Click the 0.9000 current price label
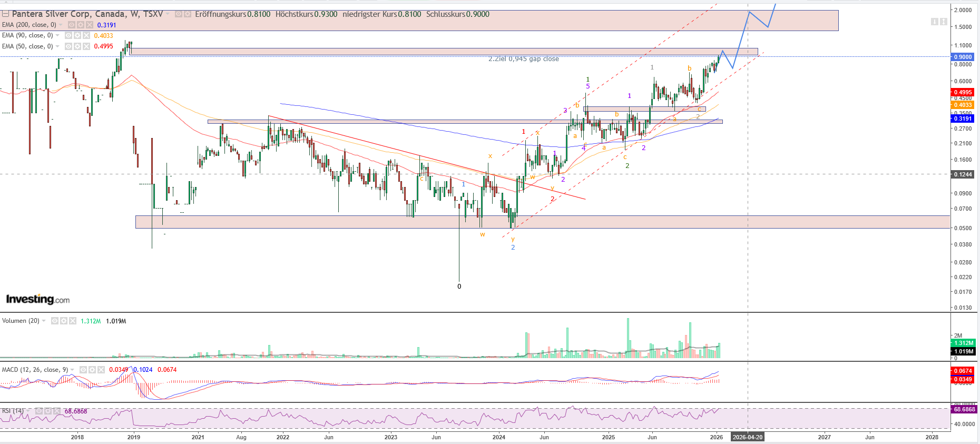Image resolution: width=980 pixels, height=444 pixels. click(x=963, y=57)
